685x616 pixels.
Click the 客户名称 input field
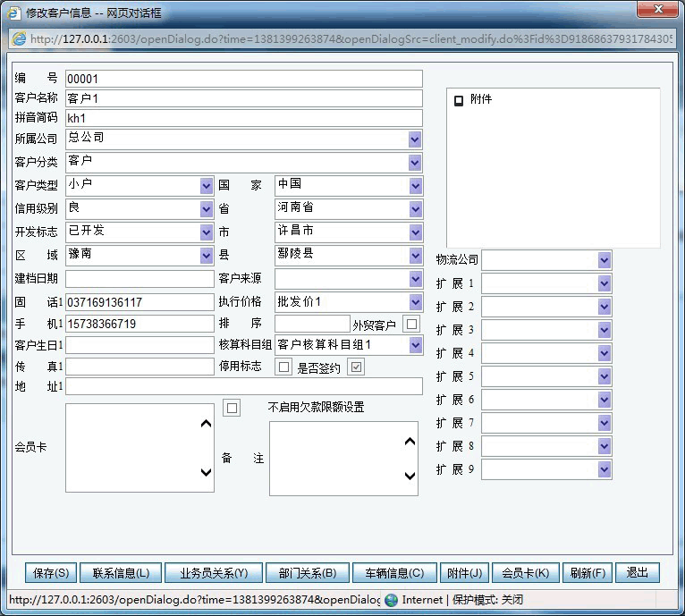(243, 98)
